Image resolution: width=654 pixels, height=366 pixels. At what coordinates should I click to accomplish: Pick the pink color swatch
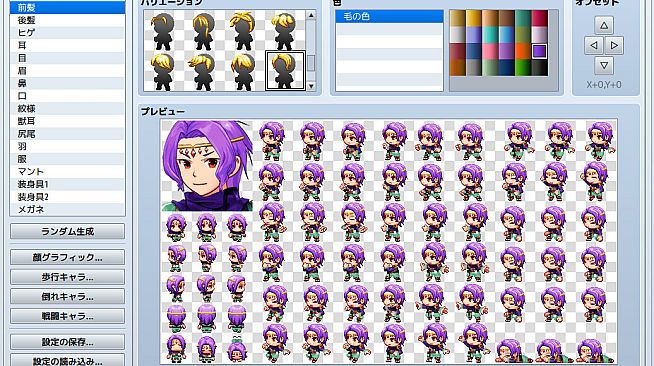tap(490, 51)
